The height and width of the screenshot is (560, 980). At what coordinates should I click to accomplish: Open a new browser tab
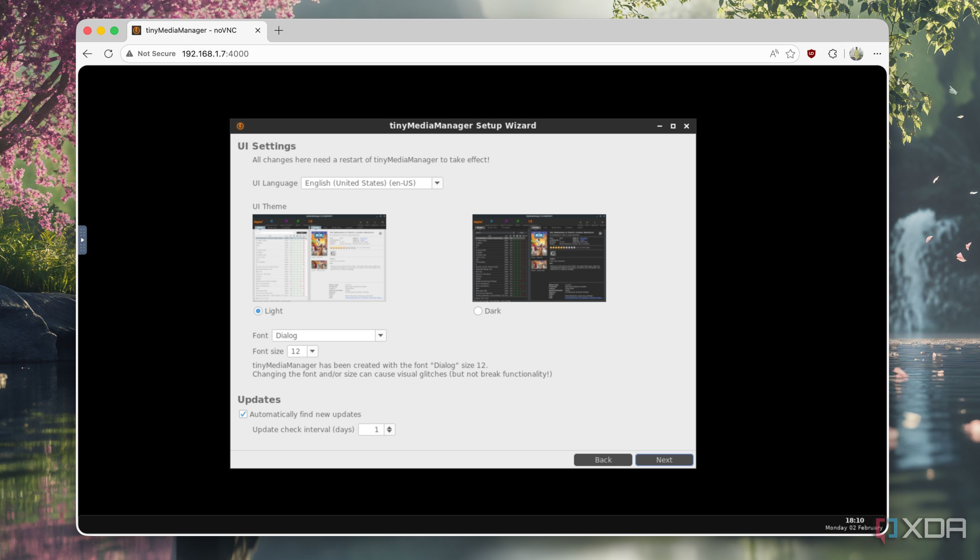(x=279, y=30)
